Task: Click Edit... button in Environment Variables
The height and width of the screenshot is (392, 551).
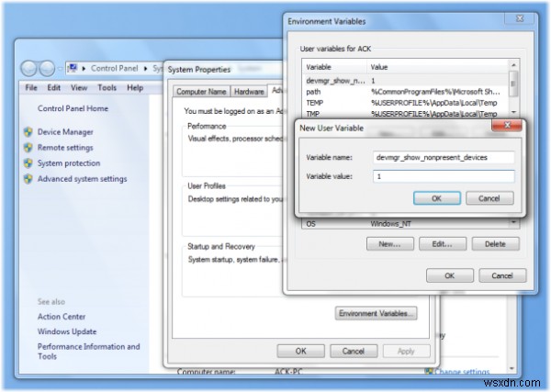Action: [x=443, y=244]
